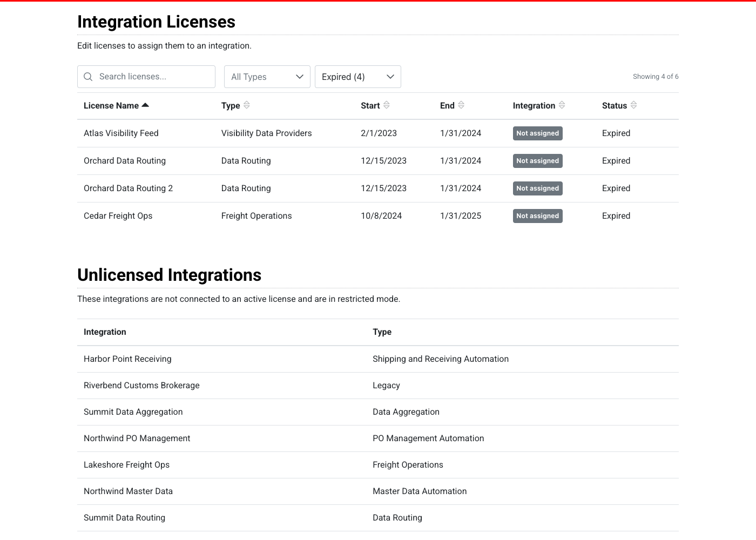The image size is (756, 540).
Task: Click the 10/8/2024 start date
Action: 381,216
